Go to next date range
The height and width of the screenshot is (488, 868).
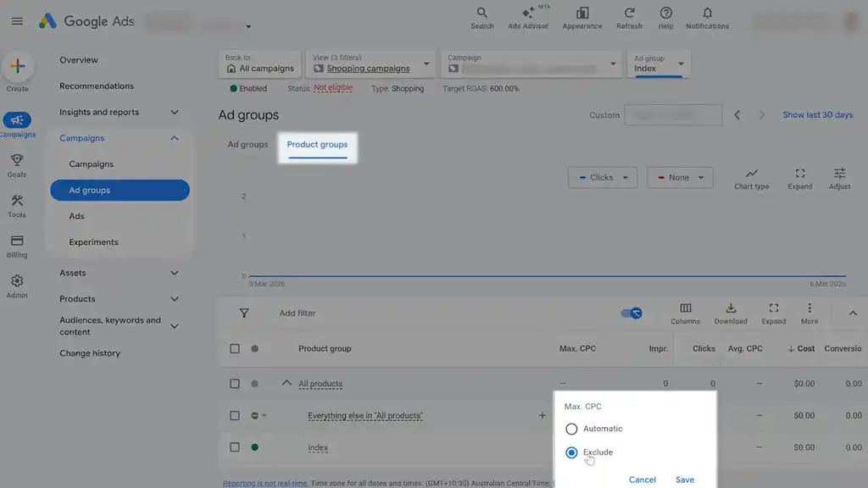click(762, 115)
